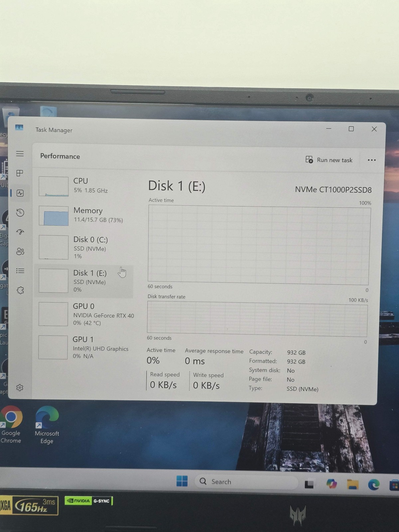This screenshot has width=399, height=532.
Task: Open the Startup apps sidebar icon
Action: pos(20,232)
